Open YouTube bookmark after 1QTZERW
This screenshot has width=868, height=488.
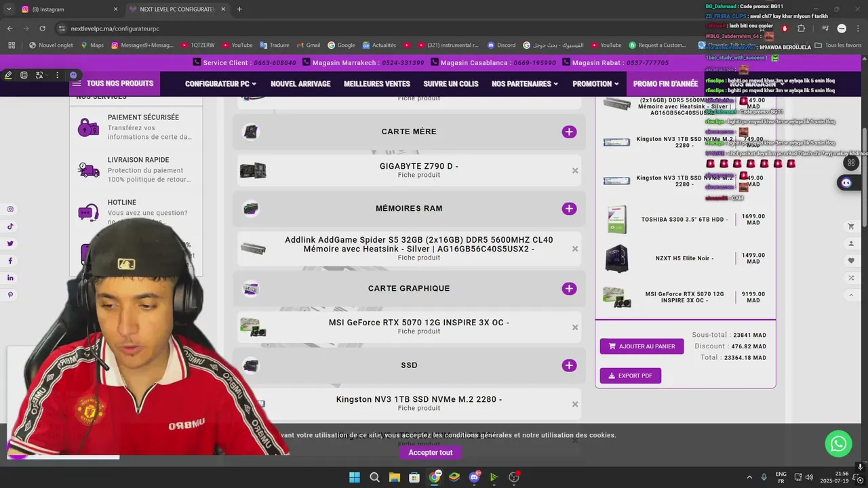[237, 45]
